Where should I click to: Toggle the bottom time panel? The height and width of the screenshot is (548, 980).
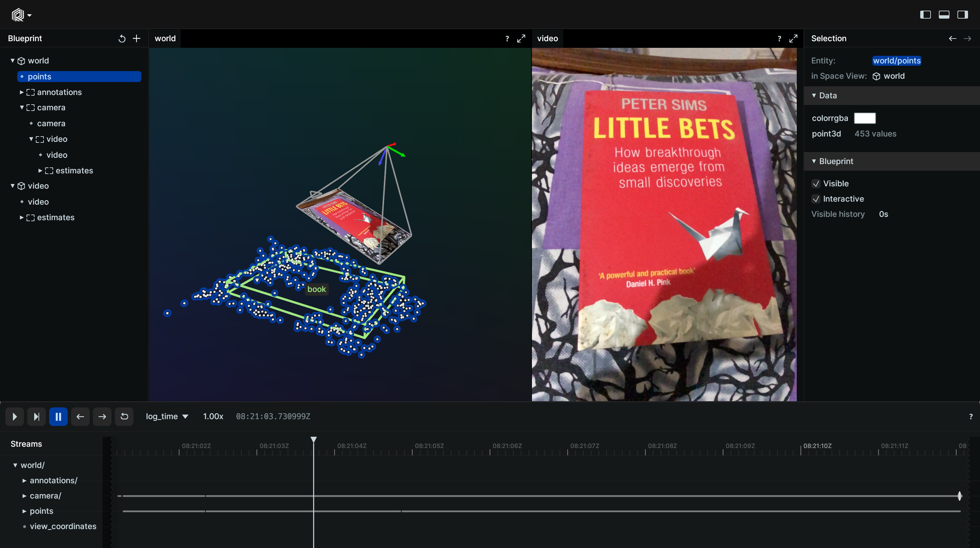(x=944, y=15)
